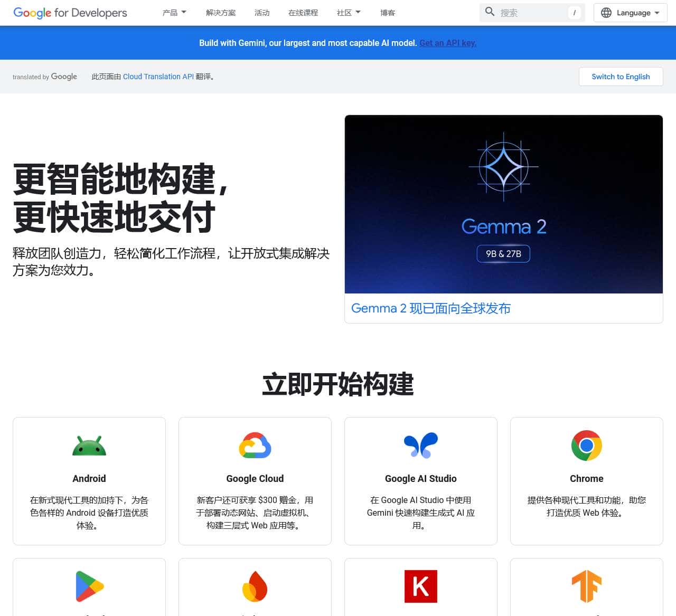This screenshot has width=676, height=616.
Task: Select the 博客 menu item
Action: tap(387, 13)
